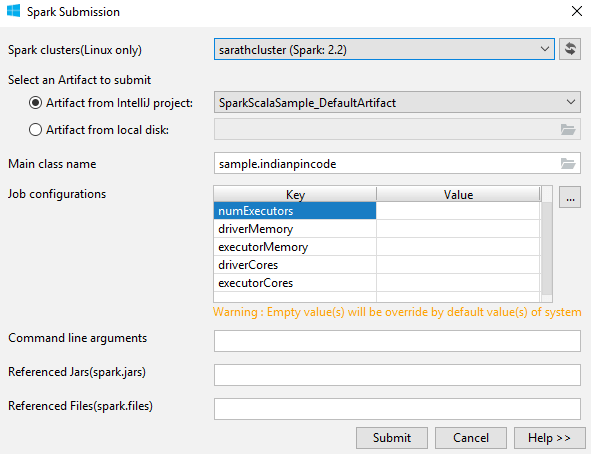The image size is (591, 454).
Task: Open SparkScalaSample_DefaultArtifact dropdown
Action: pyautogui.click(x=397, y=102)
